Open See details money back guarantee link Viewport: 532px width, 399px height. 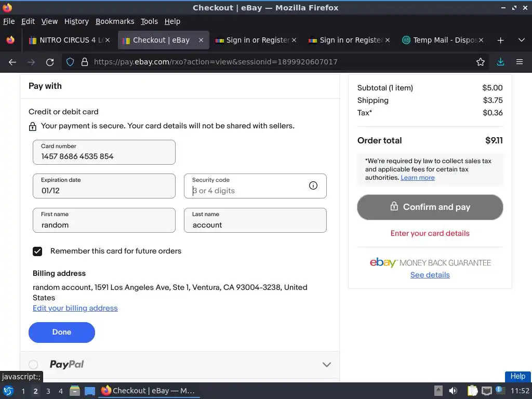(x=430, y=275)
